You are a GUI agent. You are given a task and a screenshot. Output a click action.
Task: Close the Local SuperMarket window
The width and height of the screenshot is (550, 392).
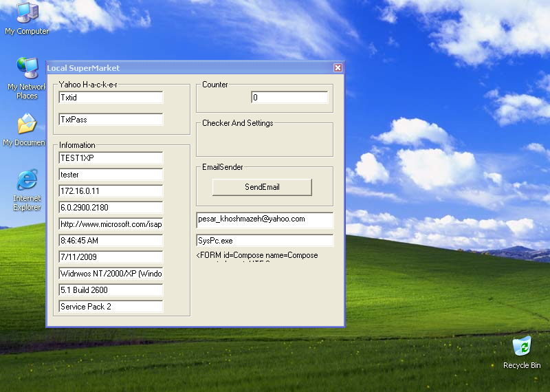click(338, 67)
